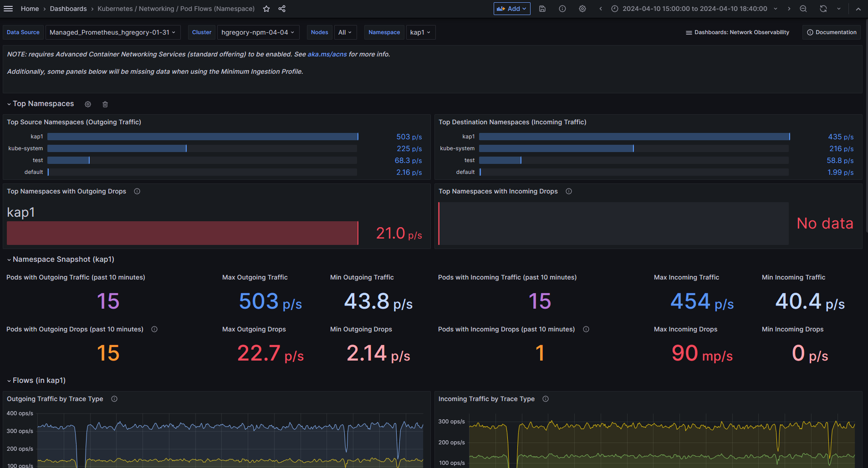Open the Cluster selector hgregory-npm-04-04
Image resolution: width=868 pixels, height=468 pixels.
click(258, 32)
